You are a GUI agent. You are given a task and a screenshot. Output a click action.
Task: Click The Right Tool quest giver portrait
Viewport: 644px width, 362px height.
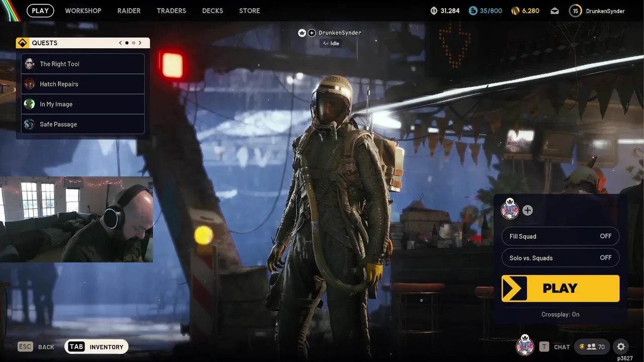30,64
